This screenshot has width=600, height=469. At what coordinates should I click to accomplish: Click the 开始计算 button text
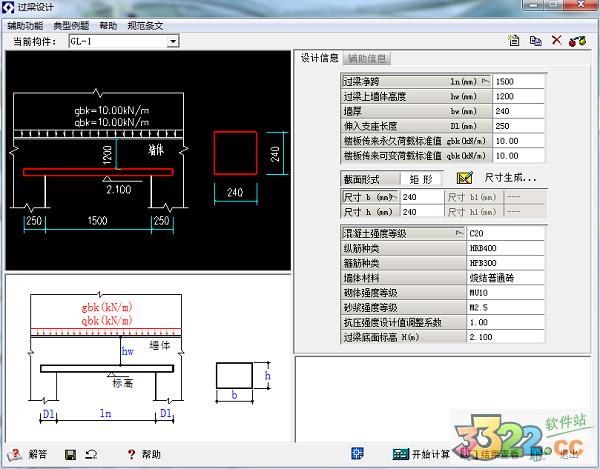[430, 454]
